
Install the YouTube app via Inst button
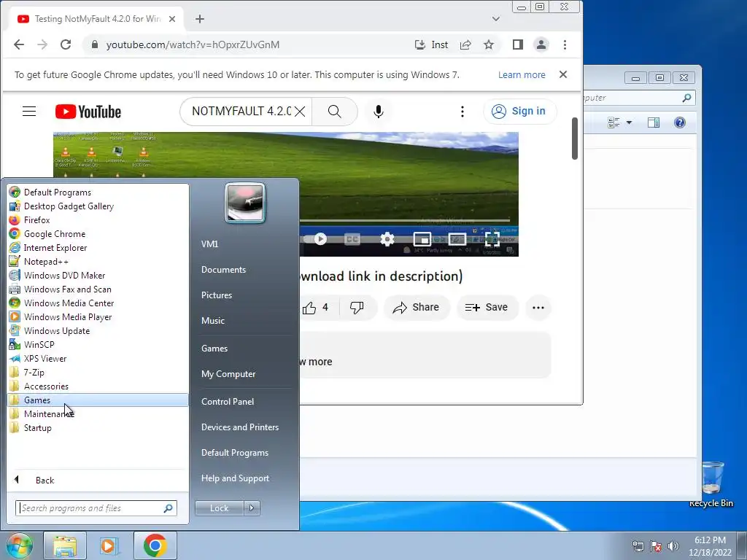tap(432, 44)
